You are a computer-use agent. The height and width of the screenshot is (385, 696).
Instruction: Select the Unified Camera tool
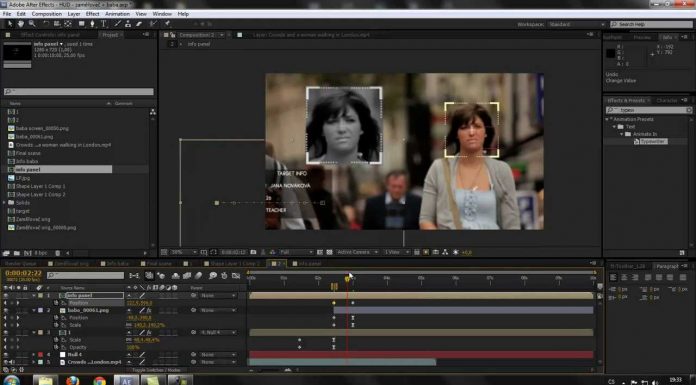point(57,24)
